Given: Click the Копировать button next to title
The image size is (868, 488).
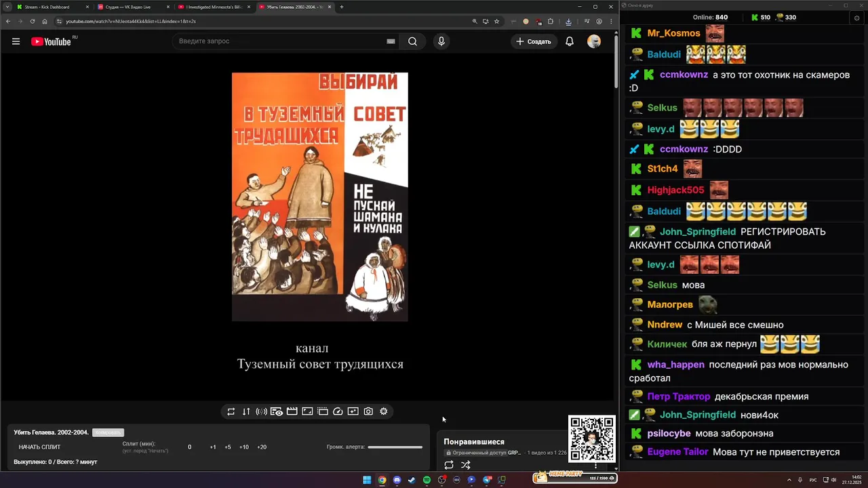Looking at the screenshot, I should [x=108, y=432].
